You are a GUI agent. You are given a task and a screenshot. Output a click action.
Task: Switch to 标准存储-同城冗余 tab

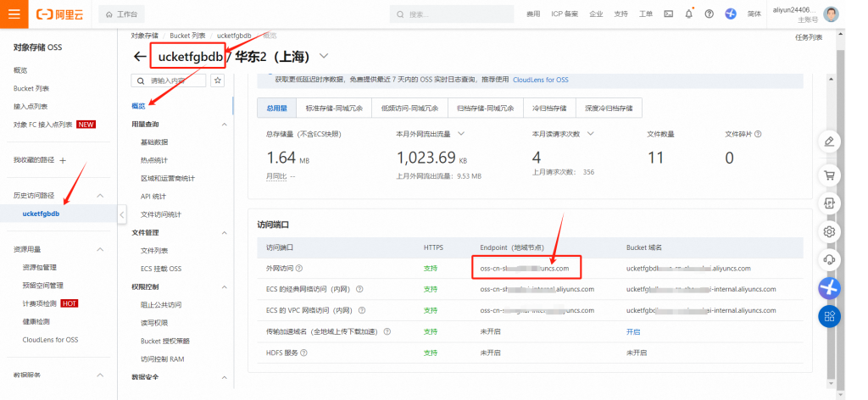pos(334,108)
